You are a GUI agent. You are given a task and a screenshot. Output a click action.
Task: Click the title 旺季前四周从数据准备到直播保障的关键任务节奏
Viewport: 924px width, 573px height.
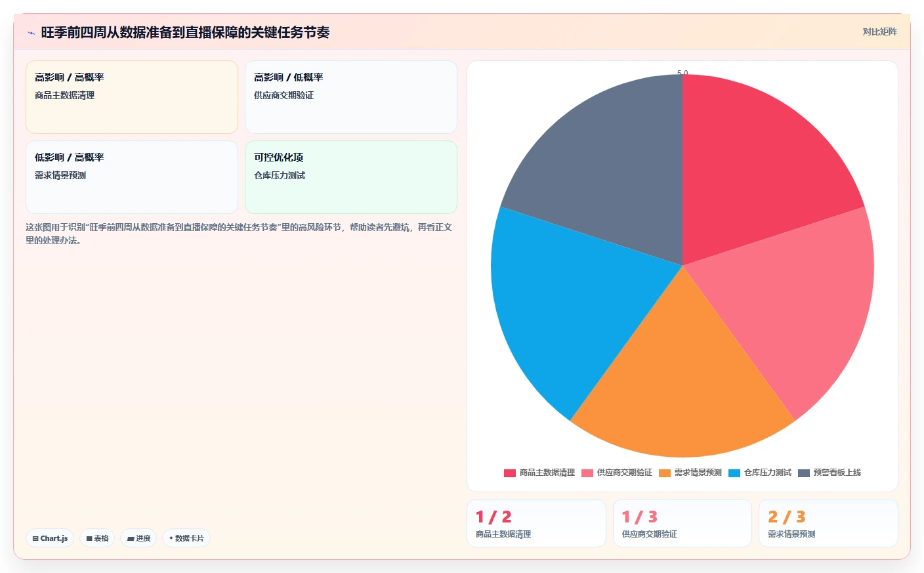click(185, 32)
